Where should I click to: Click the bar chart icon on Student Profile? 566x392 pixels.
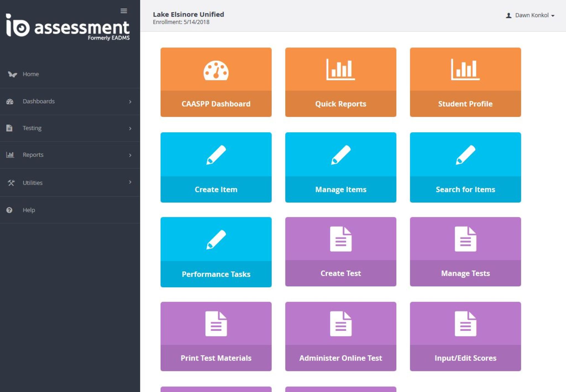[465, 70]
